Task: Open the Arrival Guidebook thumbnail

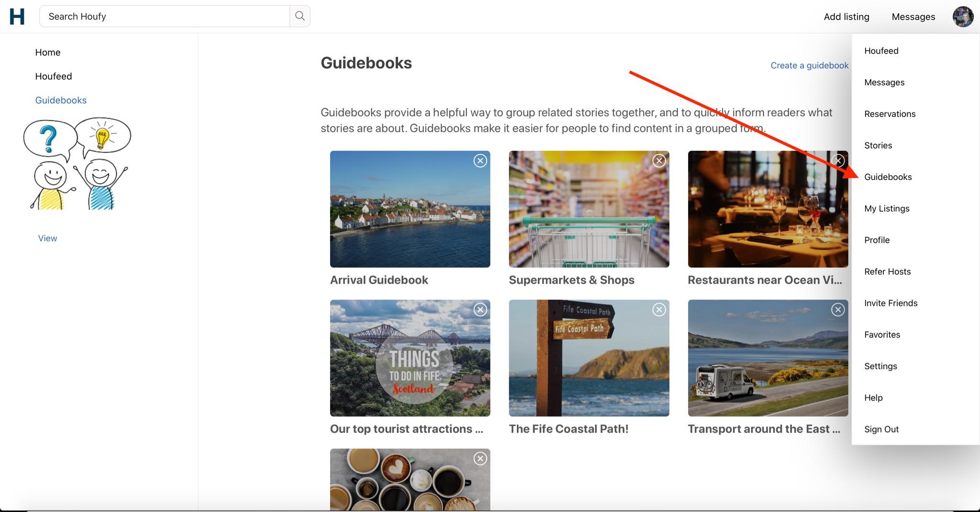Action: [410, 209]
